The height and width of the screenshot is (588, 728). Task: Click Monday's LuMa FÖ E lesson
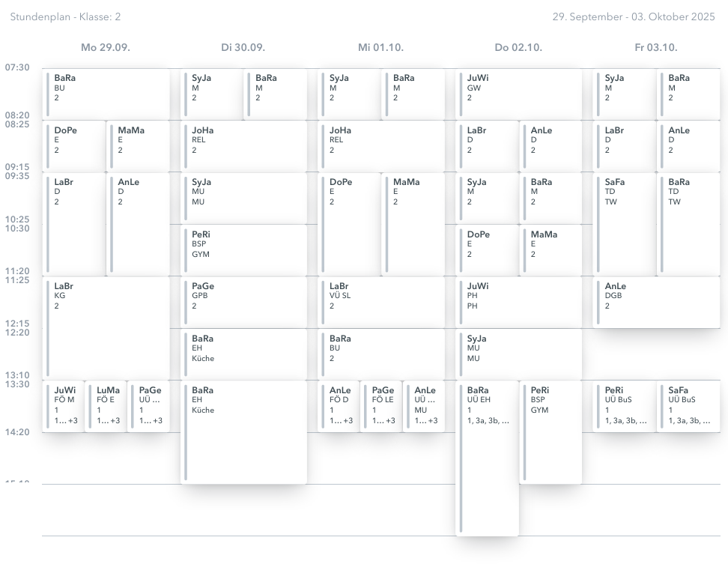pyautogui.click(x=106, y=406)
